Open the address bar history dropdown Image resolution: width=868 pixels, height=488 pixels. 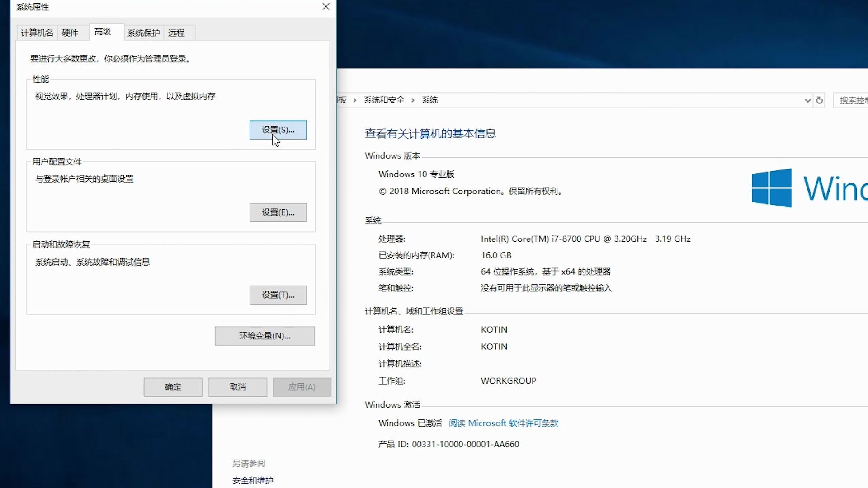coord(807,100)
